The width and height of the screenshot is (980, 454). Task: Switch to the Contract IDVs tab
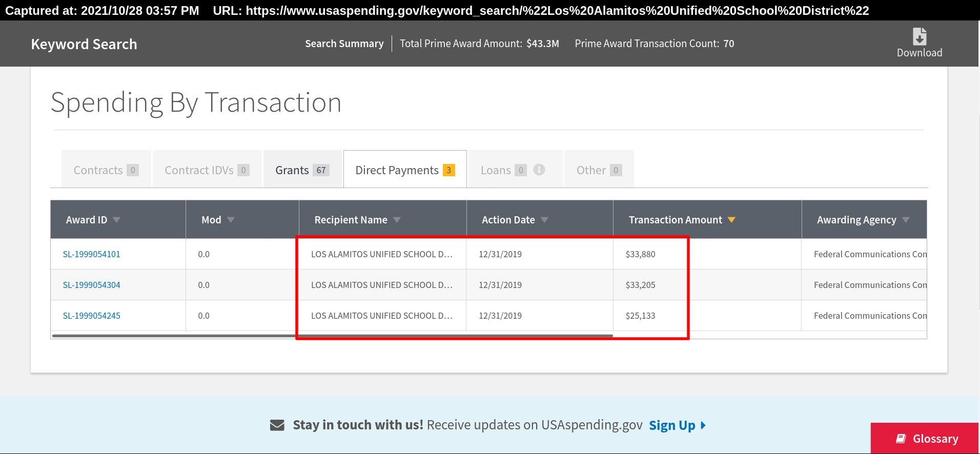tap(207, 169)
